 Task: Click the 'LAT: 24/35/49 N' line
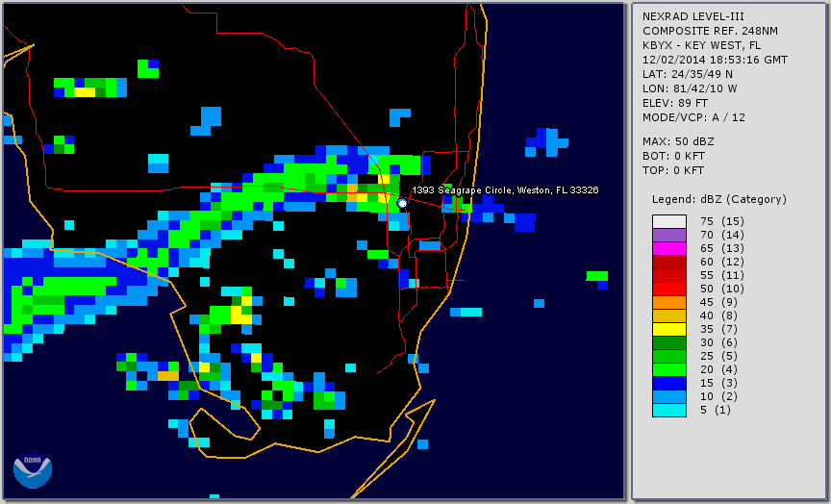[x=688, y=74]
